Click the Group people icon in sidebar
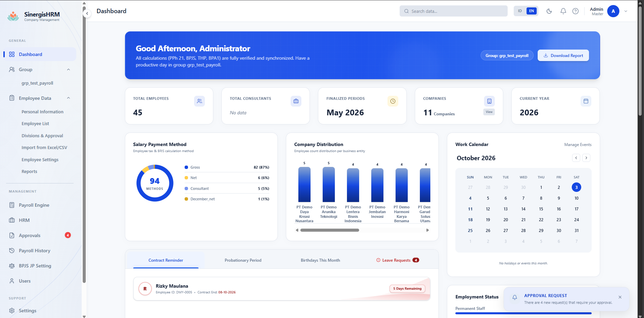The image size is (644, 318). (x=12, y=69)
